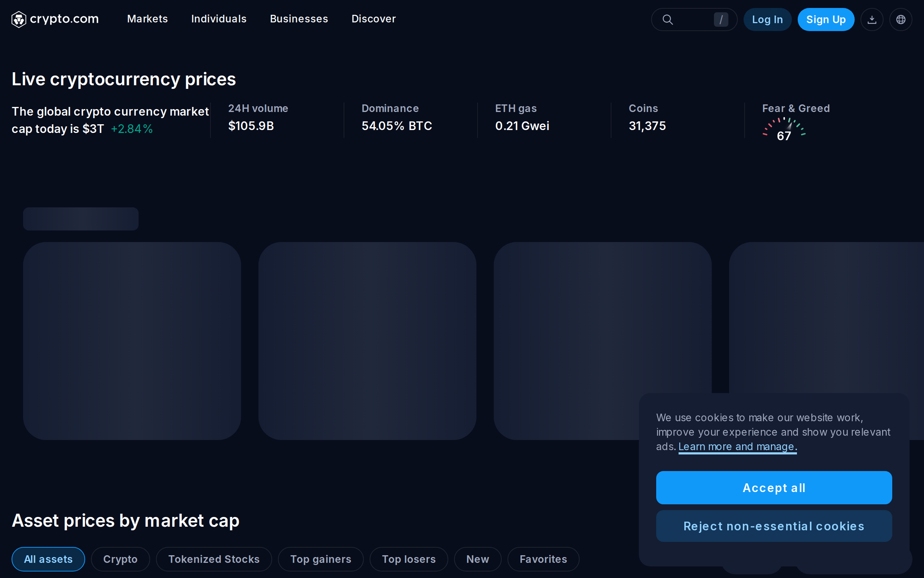Click the Fear & Greed gauge

[784, 129]
